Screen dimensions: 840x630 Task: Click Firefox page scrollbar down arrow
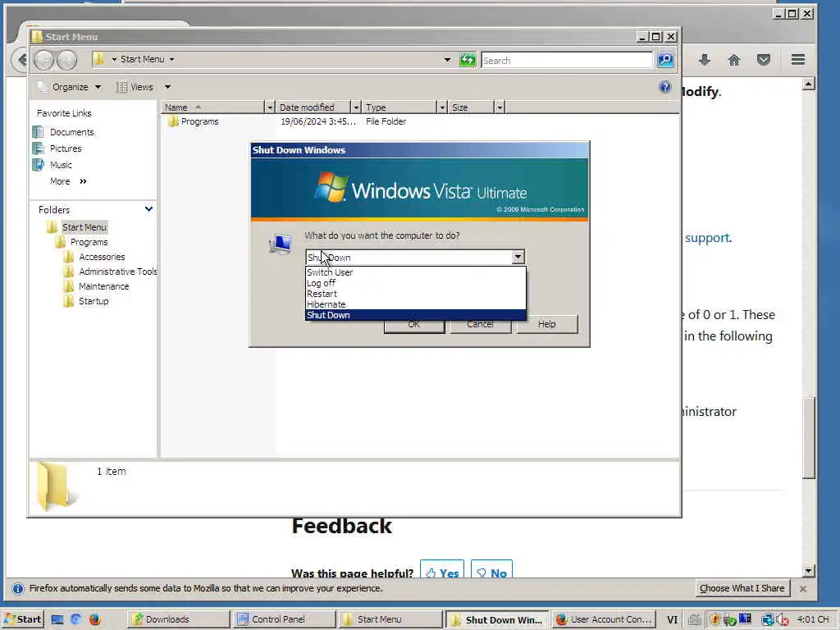tap(809, 571)
